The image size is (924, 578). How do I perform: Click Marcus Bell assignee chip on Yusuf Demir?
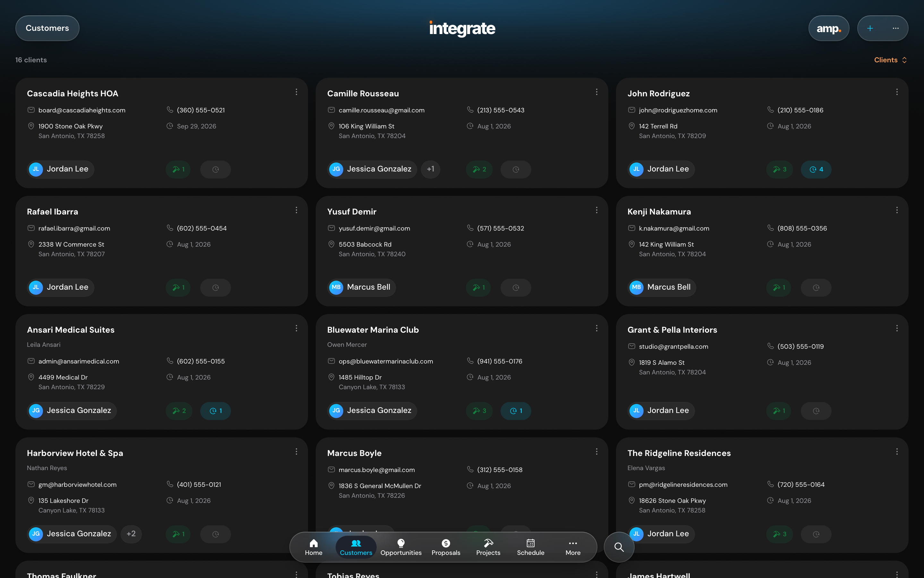click(361, 287)
